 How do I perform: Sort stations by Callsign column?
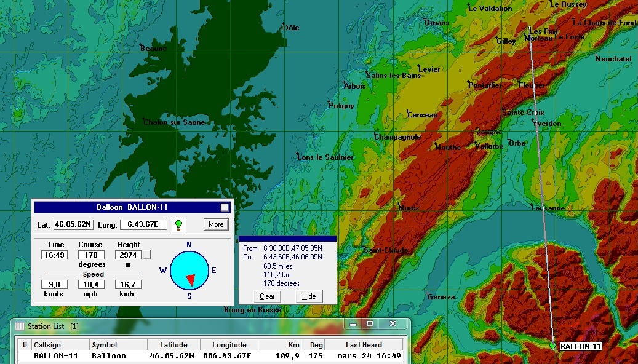[x=60, y=345]
